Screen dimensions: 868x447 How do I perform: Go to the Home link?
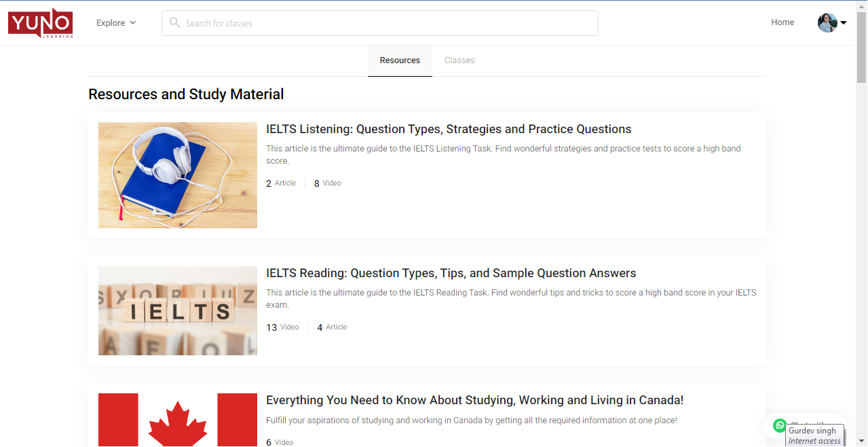(782, 22)
